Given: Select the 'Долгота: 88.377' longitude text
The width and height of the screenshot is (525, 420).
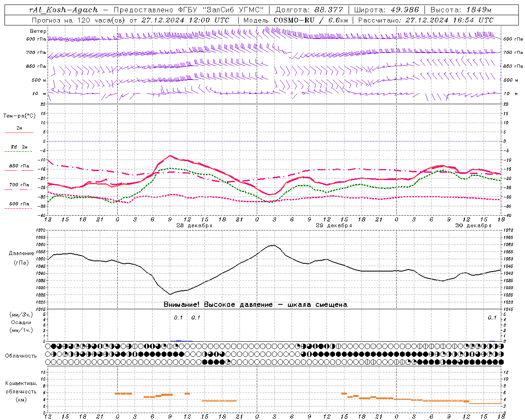Looking at the screenshot, I should [x=310, y=10].
